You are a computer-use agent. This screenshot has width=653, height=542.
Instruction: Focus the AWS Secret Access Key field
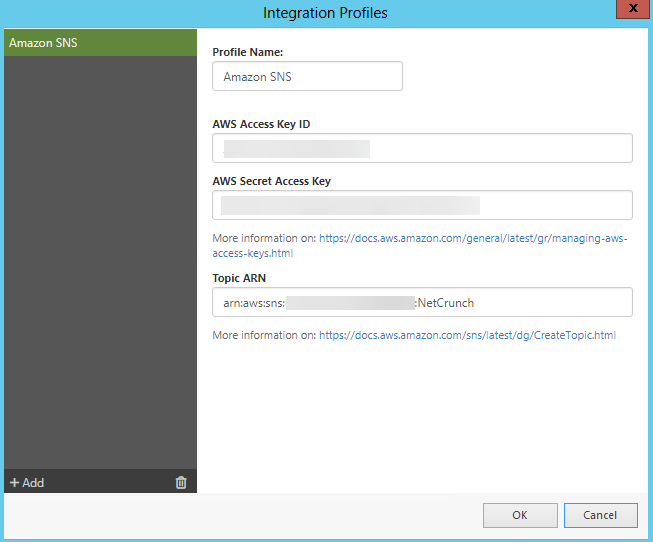422,205
